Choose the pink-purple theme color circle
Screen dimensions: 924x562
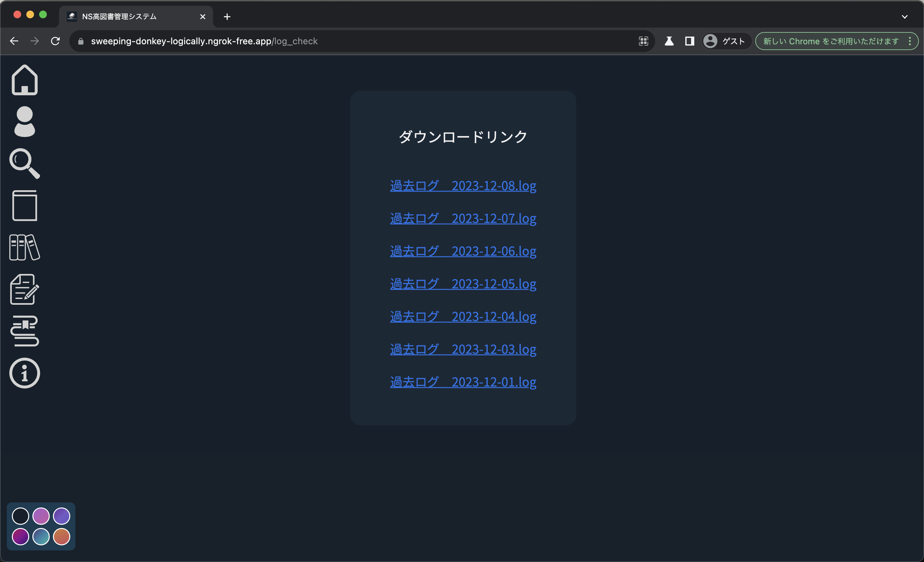(41, 516)
